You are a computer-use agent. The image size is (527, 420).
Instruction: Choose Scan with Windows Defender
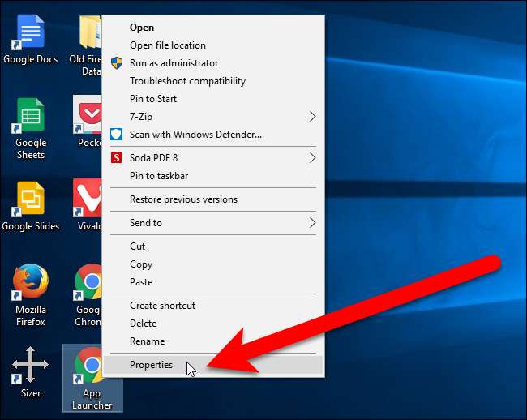click(x=213, y=135)
